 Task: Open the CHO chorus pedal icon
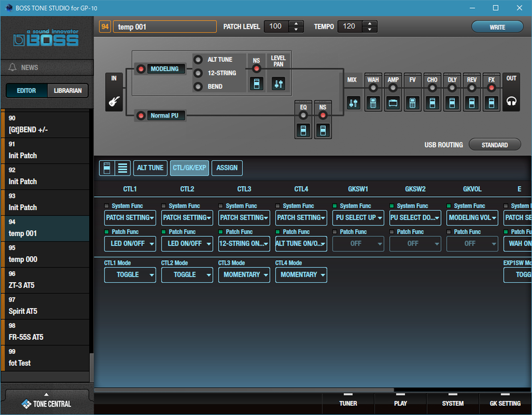coord(432,103)
